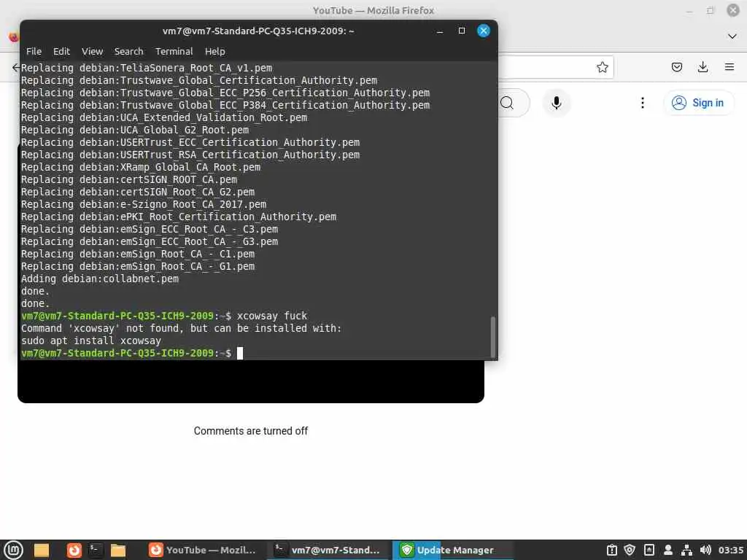Open the Linux Mint start menu

tap(13, 550)
